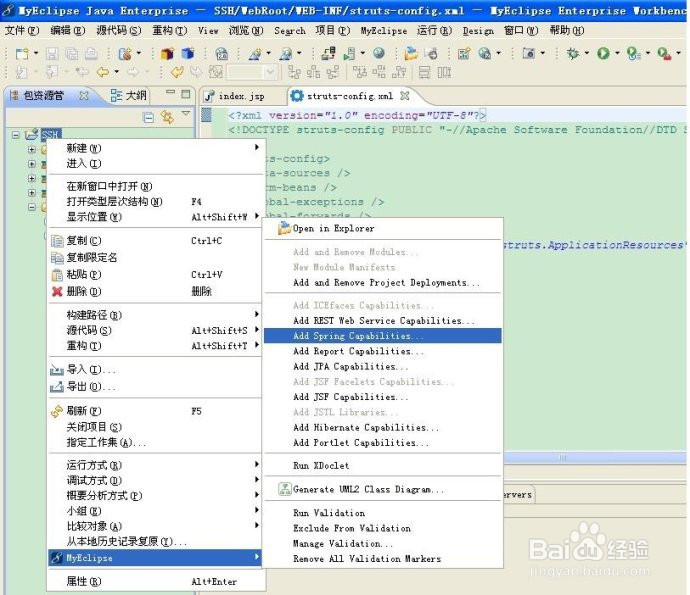Minimize the package explorer view
690x595 pixels.
(x=170, y=92)
